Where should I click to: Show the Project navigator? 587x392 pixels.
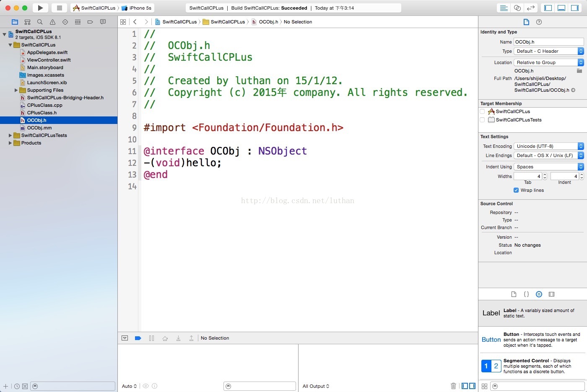click(x=15, y=22)
